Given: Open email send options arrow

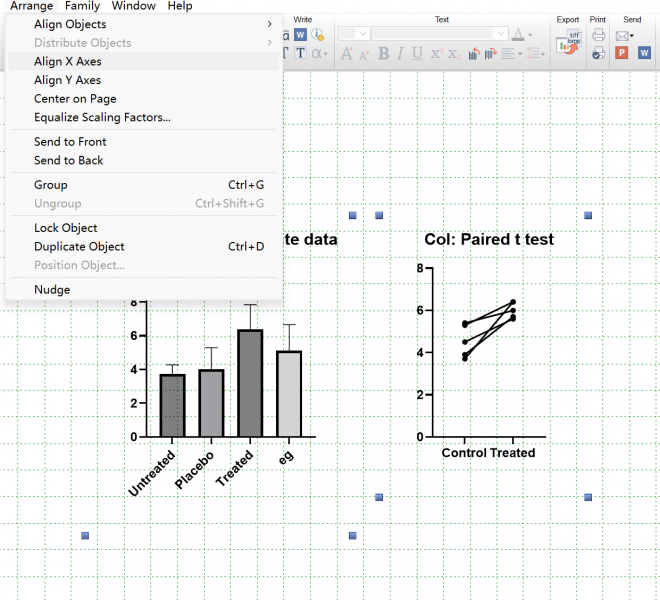Looking at the screenshot, I should pyautogui.click(x=632, y=36).
